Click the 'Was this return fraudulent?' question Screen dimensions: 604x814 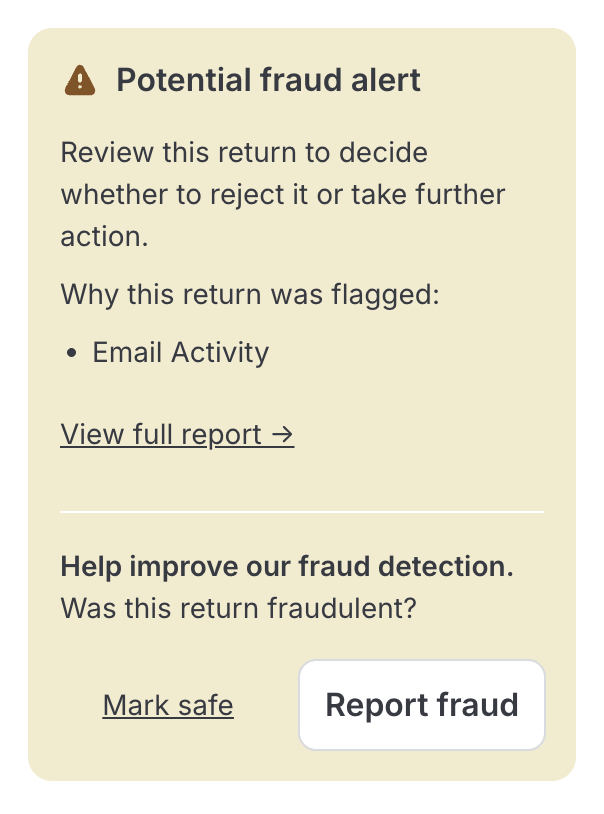[238, 607]
